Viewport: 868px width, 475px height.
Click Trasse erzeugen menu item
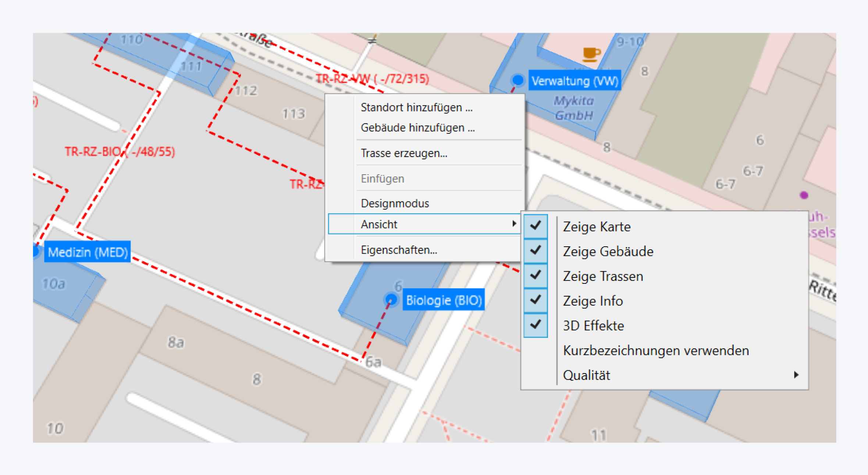coord(404,153)
